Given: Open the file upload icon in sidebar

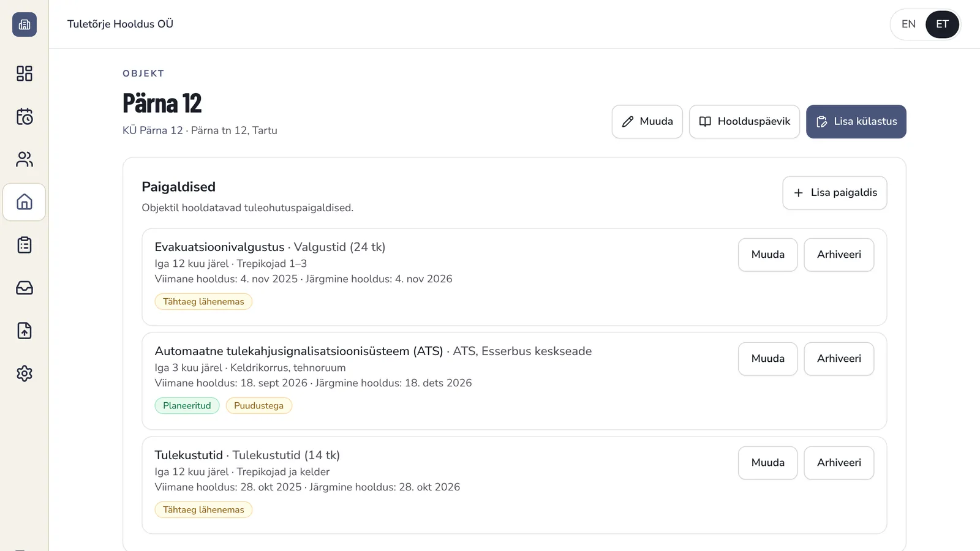Looking at the screenshot, I should coord(24,331).
